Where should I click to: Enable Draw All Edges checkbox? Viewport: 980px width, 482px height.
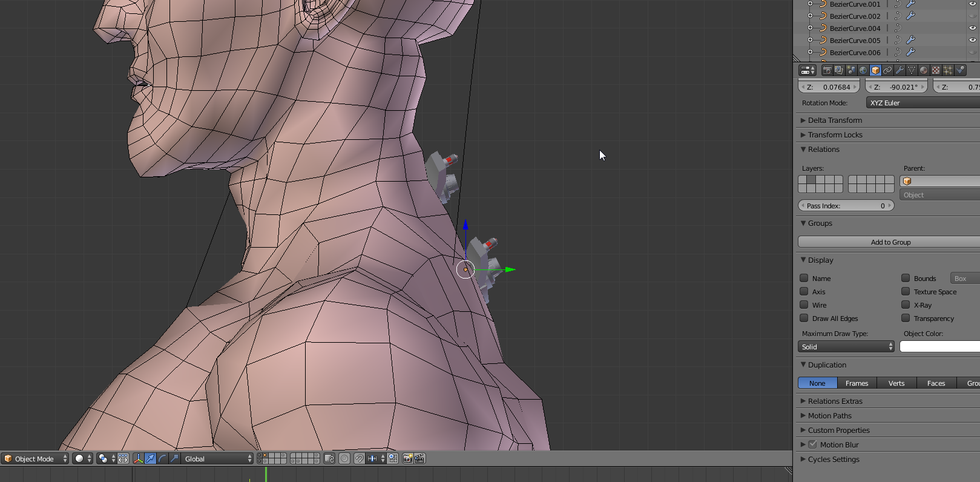804,318
